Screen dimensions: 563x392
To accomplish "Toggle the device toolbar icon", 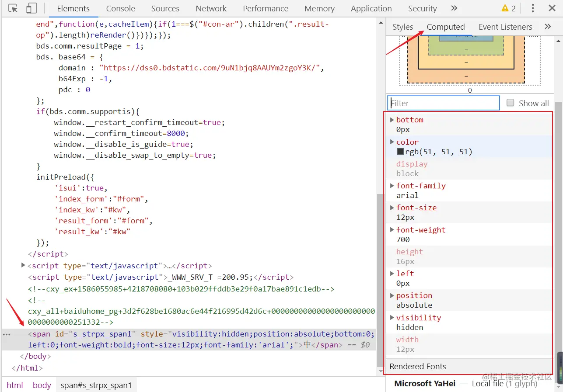I will 31,8.
